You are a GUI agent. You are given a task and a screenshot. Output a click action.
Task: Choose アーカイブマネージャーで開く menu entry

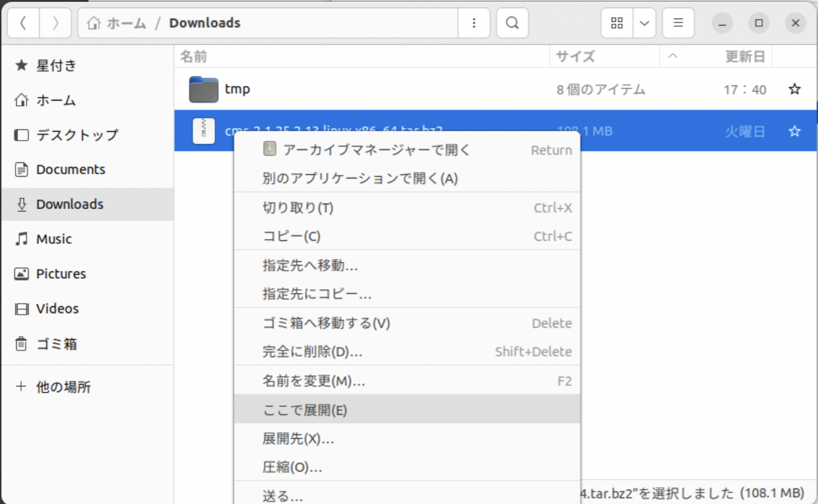pos(376,150)
